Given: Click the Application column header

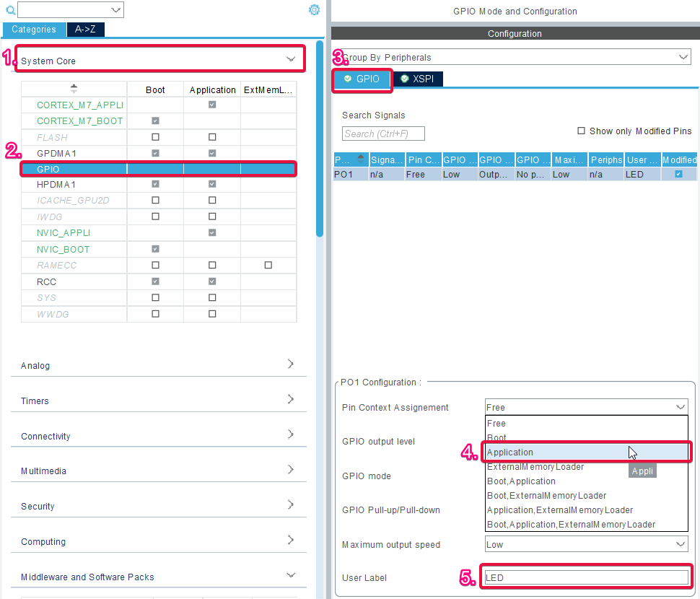Looking at the screenshot, I should pos(212,89).
